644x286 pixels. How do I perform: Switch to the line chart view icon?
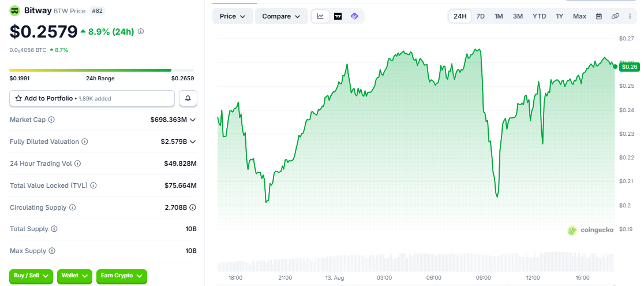point(320,16)
